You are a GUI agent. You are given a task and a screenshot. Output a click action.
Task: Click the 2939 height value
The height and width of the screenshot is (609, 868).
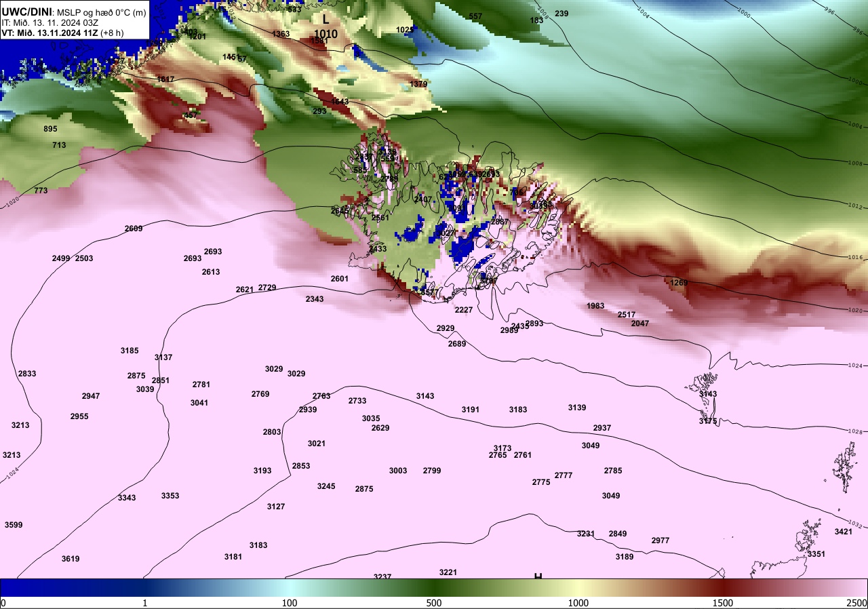coord(308,410)
